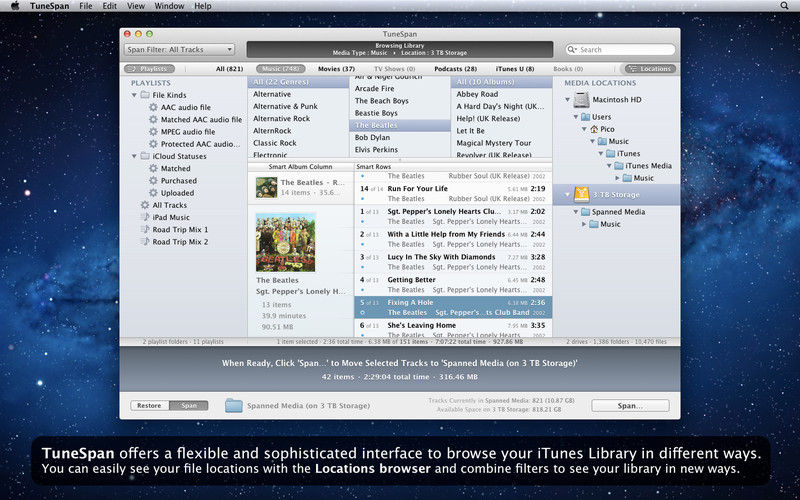Select Arcade Fire artist
Viewport: 800px width, 500px height.
click(x=399, y=88)
